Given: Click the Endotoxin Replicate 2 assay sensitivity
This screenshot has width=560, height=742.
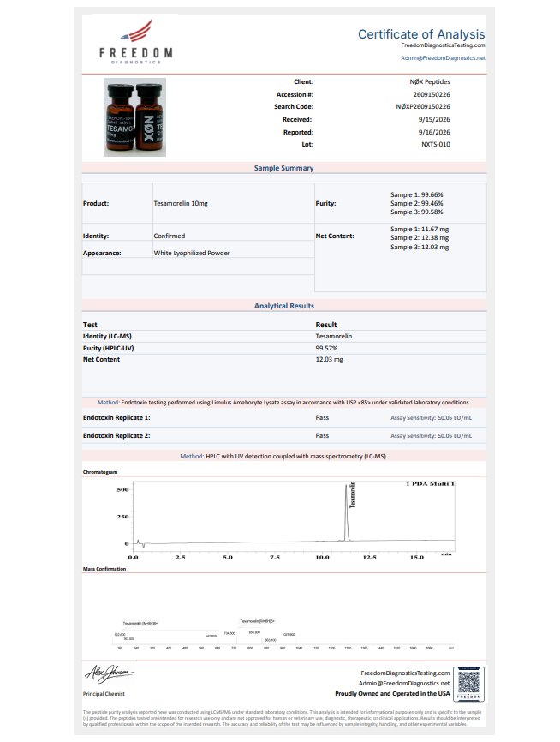Looking at the screenshot, I should pos(431,436).
